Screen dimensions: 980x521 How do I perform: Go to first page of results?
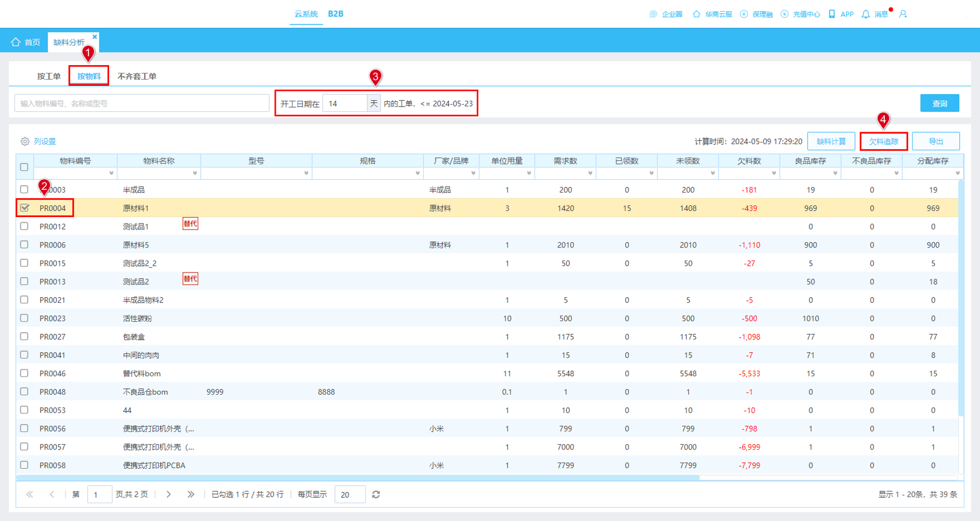point(29,494)
